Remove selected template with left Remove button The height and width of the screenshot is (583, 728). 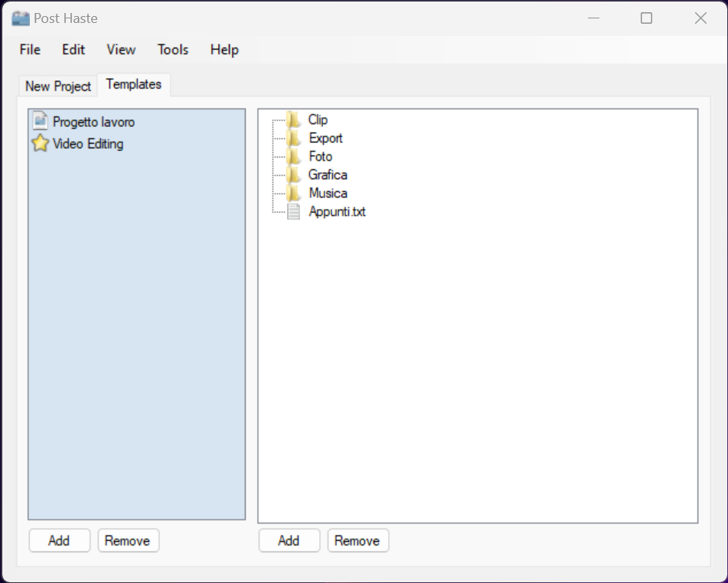[128, 540]
